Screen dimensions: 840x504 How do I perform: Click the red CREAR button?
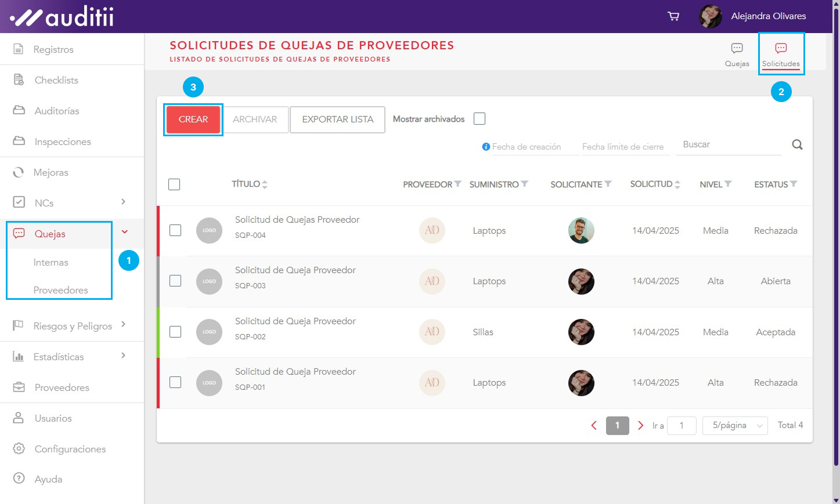point(193,119)
